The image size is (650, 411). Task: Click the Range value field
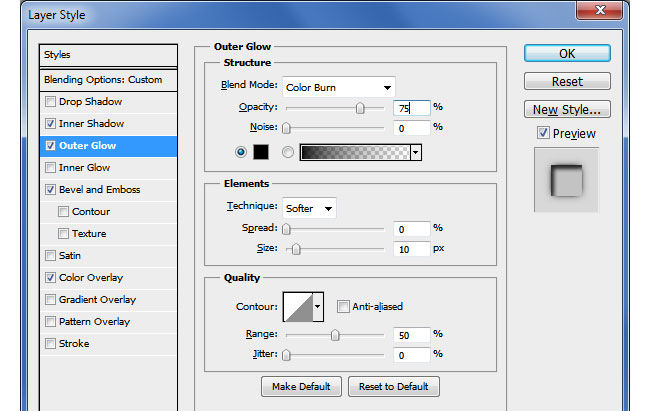tap(412, 335)
